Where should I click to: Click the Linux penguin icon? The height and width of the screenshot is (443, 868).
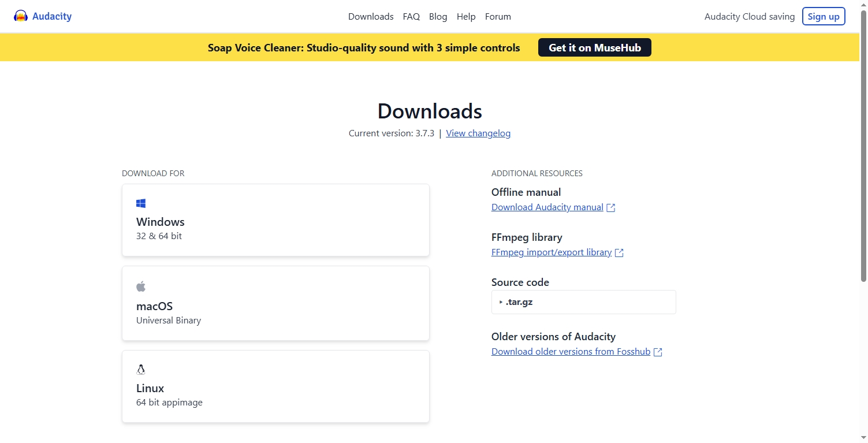(141, 370)
